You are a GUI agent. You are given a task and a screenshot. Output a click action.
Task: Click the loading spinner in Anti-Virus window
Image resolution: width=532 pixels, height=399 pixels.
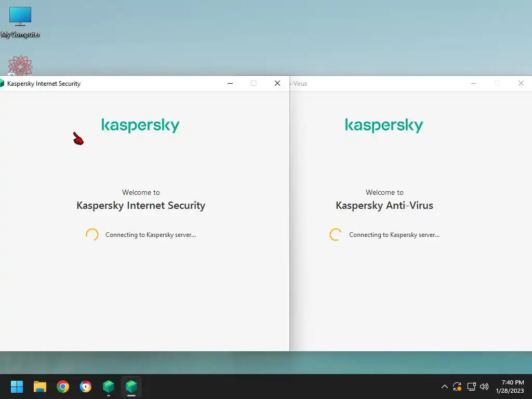[x=336, y=234]
